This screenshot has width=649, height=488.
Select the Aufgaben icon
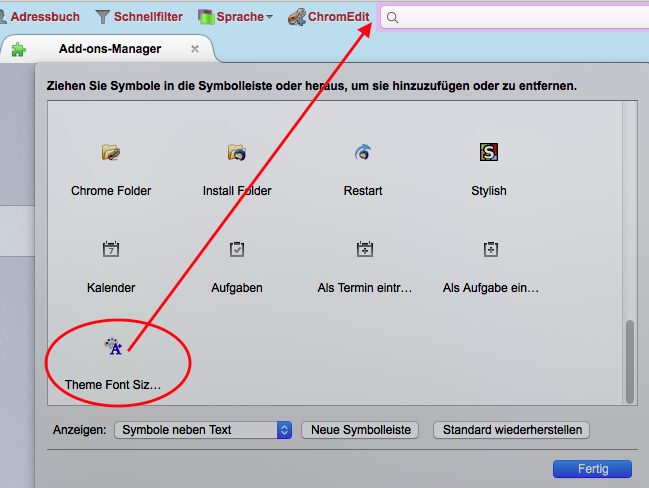[x=237, y=249]
